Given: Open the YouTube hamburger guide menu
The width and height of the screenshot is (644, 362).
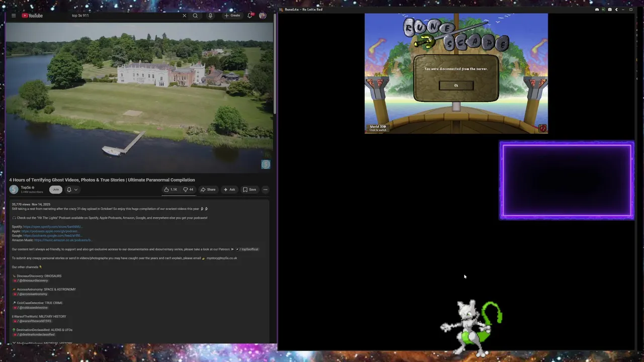Looking at the screenshot, I should point(14,16).
